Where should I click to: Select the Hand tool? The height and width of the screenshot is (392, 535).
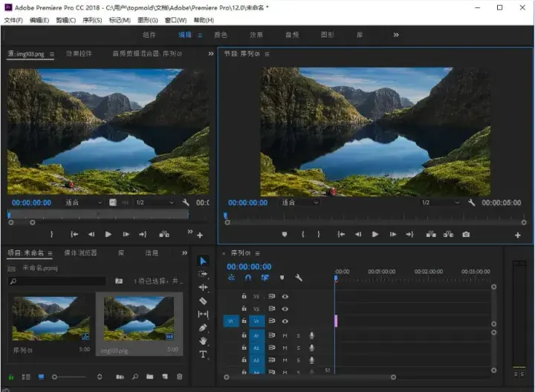pyautogui.click(x=204, y=341)
